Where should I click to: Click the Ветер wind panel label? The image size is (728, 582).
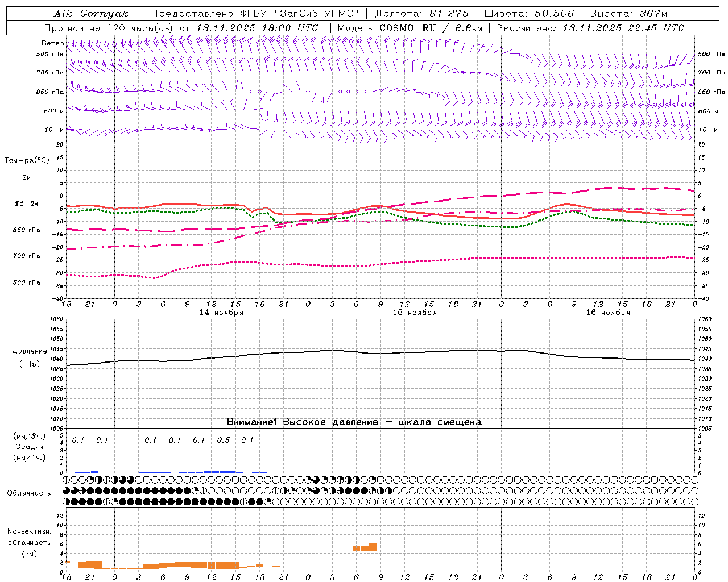[x=53, y=43]
